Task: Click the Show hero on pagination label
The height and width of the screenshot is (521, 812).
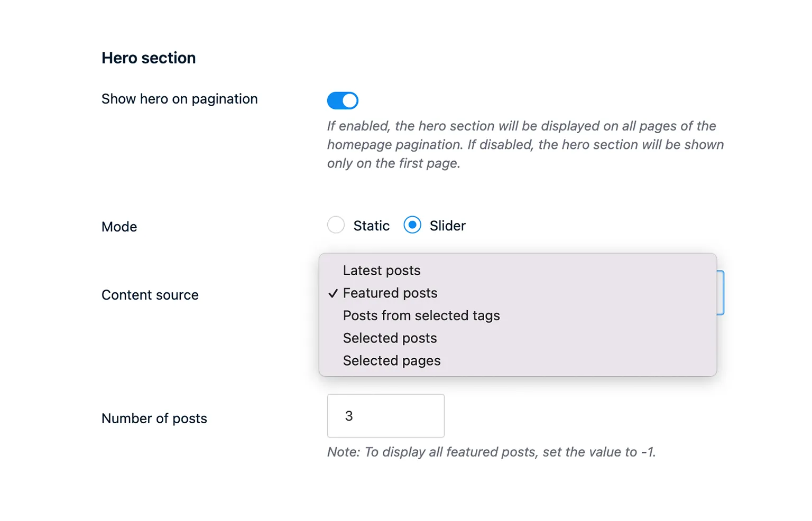Action: (179, 99)
